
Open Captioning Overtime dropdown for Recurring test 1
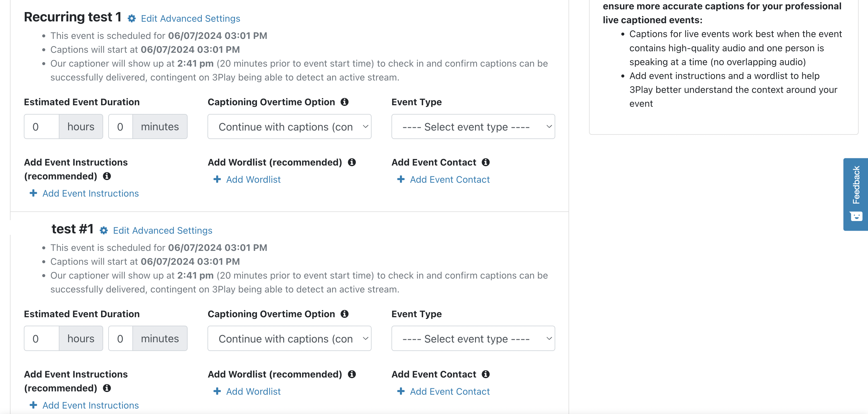tap(289, 127)
